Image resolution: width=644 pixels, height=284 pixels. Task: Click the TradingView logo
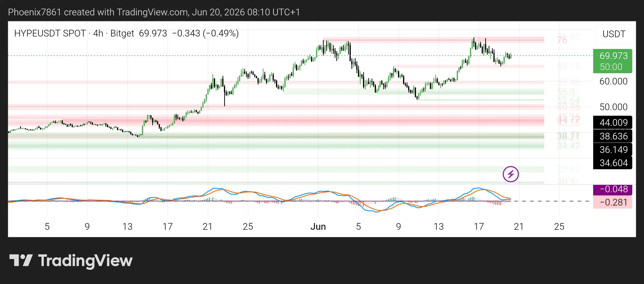pos(71,261)
